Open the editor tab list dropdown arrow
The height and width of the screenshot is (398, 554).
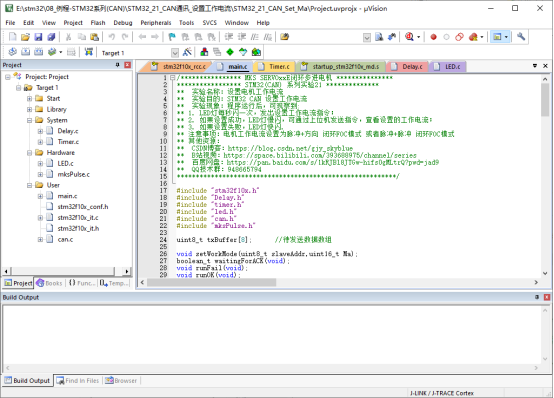535,66
